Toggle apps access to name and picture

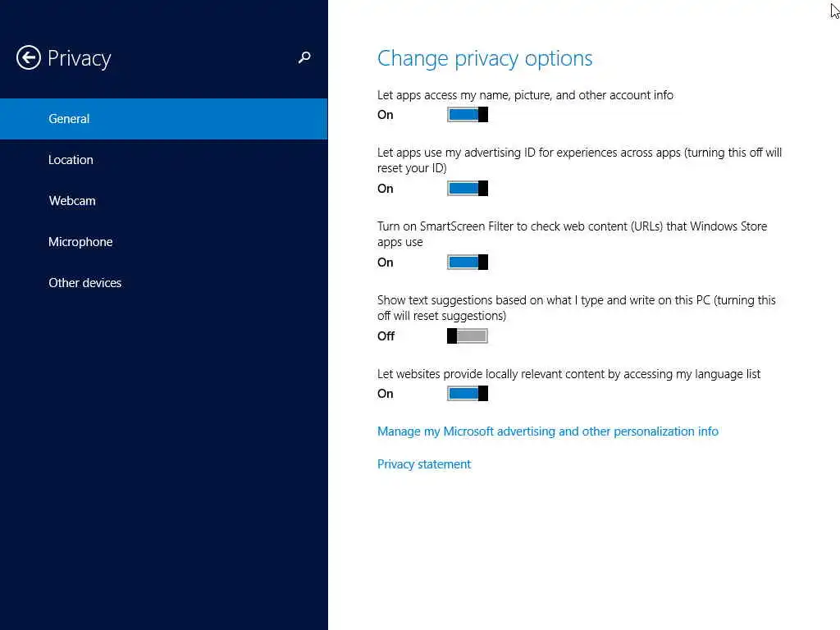[x=468, y=115]
